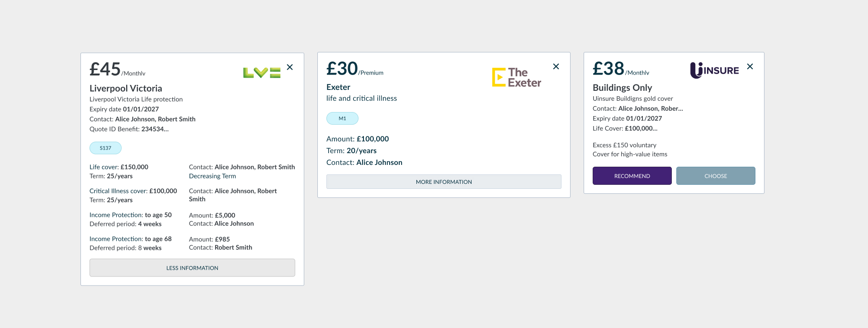Screen dimensions: 868x328
Task: Select the S137 tag badge
Action: [x=105, y=148]
